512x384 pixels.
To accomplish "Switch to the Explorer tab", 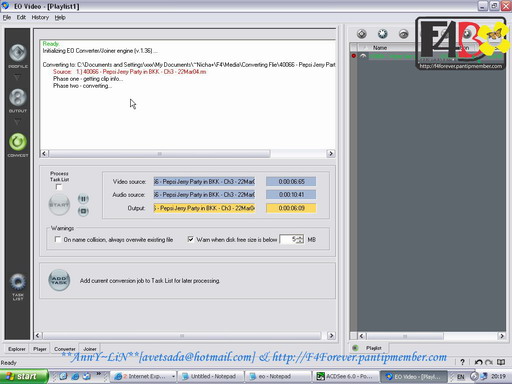I will pyautogui.click(x=17, y=349).
